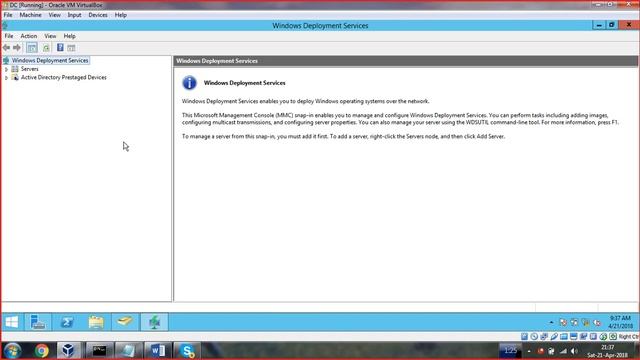This screenshot has width=640, height=360.
Task: Expand the Active Directory Prestaged Devices arrow
Action: click(6, 78)
